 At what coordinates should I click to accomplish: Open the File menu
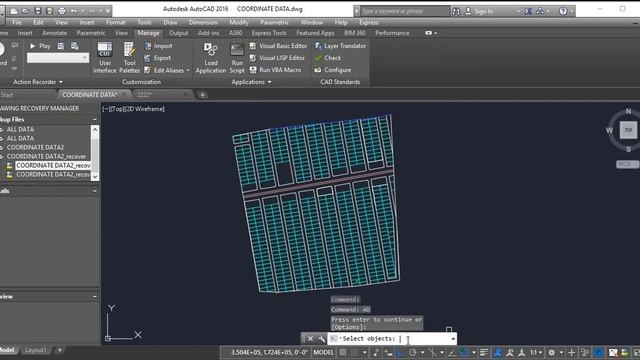(x=17, y=22)
